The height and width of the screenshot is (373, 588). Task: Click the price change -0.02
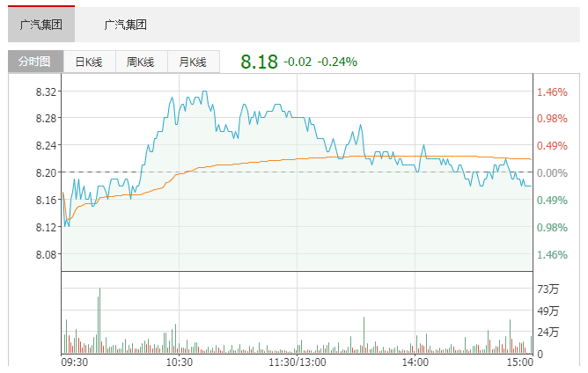(x=298, y=62)
